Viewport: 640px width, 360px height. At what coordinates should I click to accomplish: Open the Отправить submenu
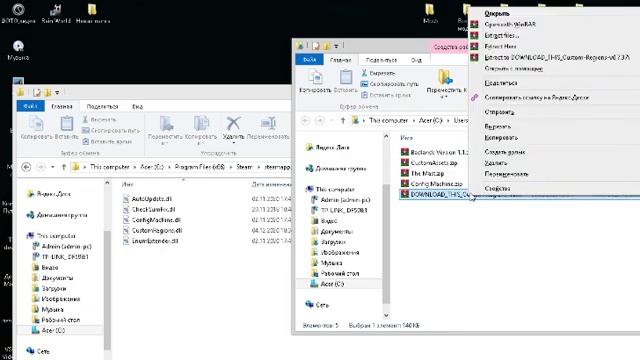click(499, 112)
